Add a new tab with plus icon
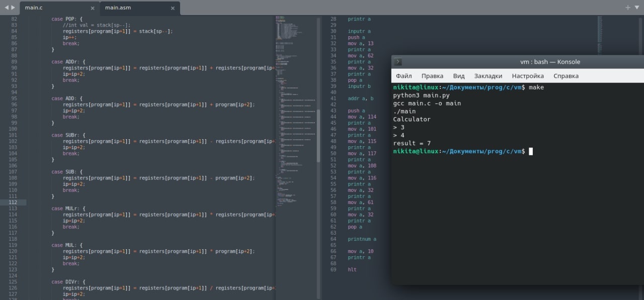644x300 pixels. coord(627,7)
